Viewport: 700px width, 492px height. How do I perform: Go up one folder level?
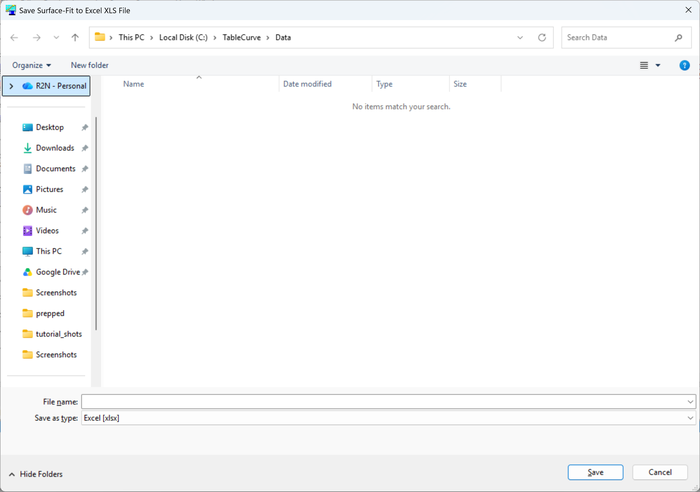pos(75,38)
